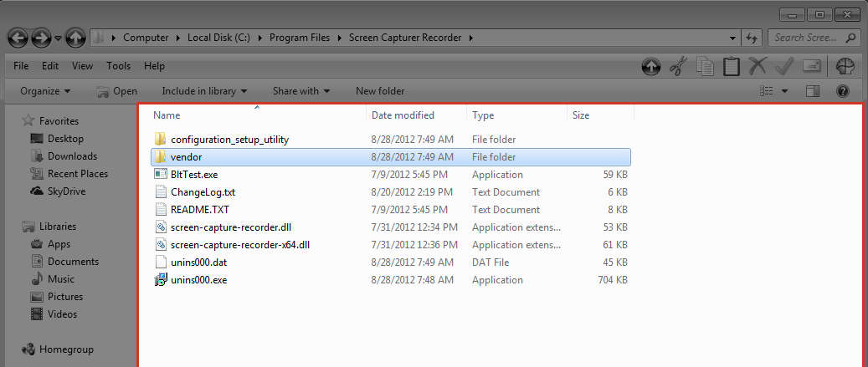Screen dimensions: 868x367
Task: Click Screen Capturer Recorder in breadcrumb
Action: (405, 38)
